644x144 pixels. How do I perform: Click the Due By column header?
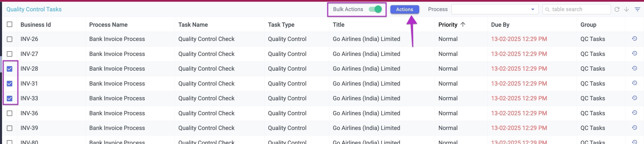pyautogui.click(x=500, y=25)
